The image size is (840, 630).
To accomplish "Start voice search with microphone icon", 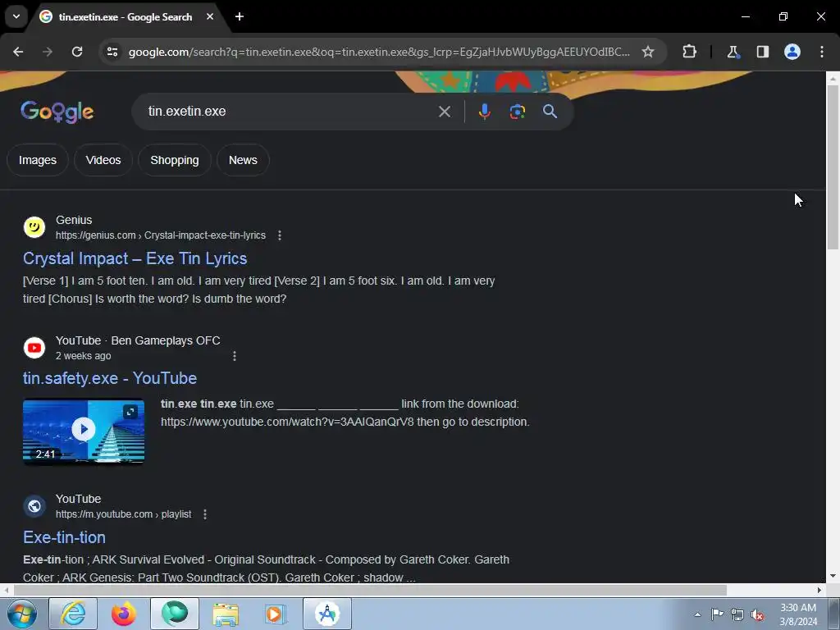I will tap(484, 112).
